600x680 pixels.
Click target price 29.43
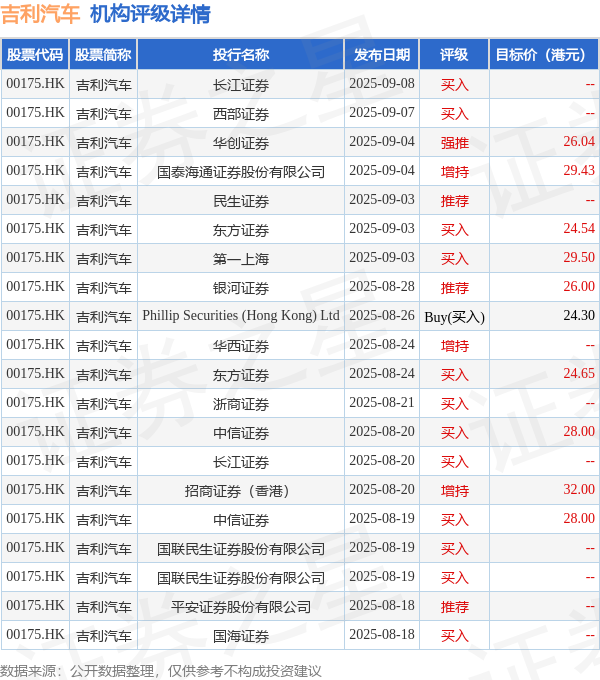pyautogui.click(x=579, y=170)
